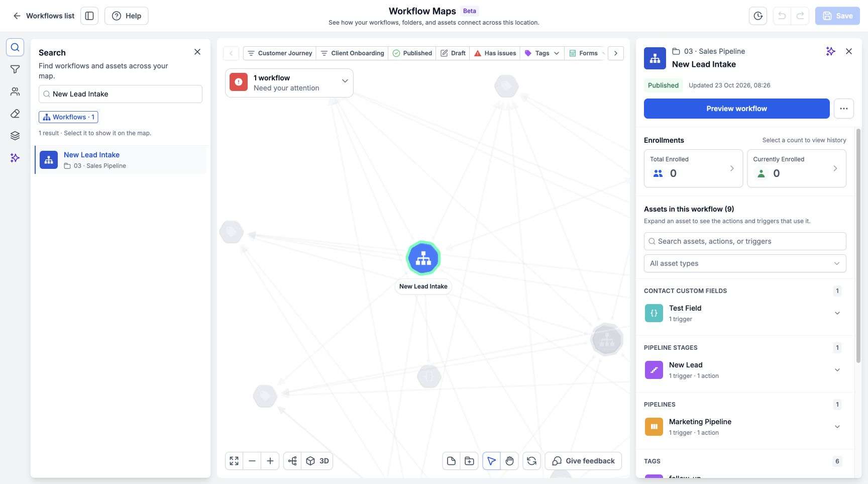Click the Beta badge
Viewport: 868px width, 484px height.
[x=470, y=11]
